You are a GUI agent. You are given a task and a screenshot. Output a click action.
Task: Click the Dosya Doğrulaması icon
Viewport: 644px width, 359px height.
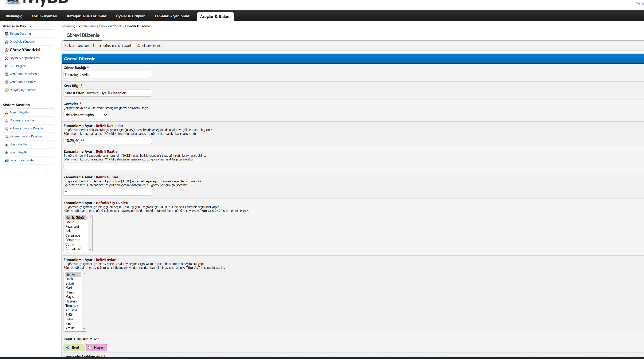[x=6, y=90]
